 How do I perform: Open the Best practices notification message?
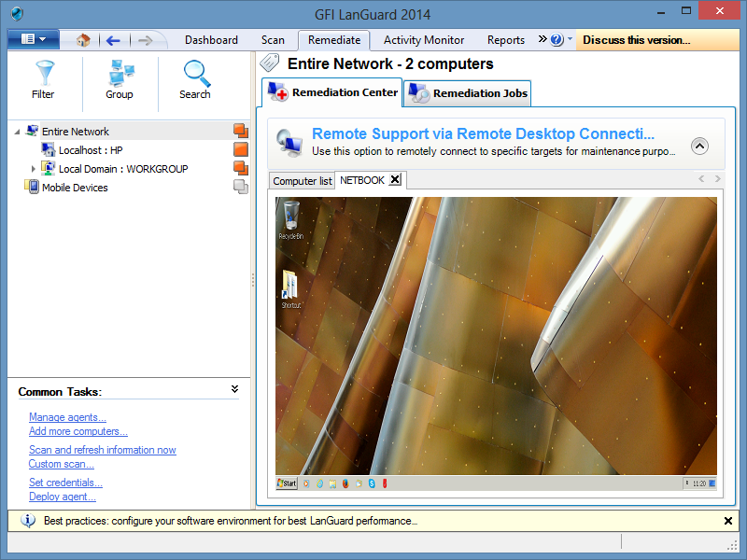(x=231, y=521)
